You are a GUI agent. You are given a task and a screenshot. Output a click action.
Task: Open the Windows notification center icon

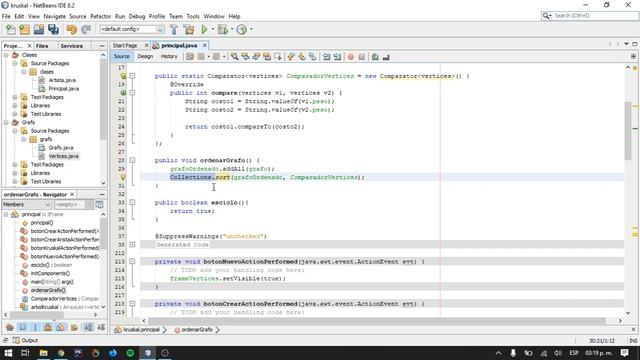coord(624,353)
